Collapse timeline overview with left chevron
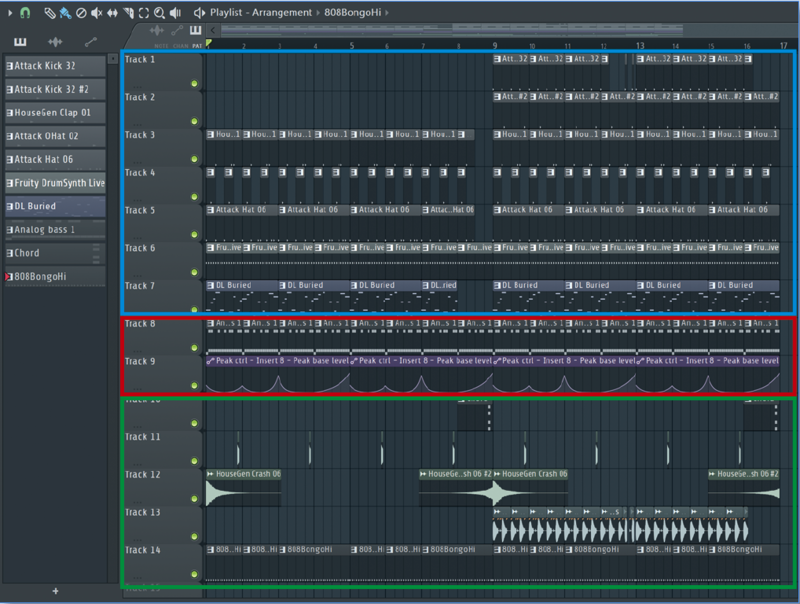Viewport: 800px width, 604px height. 213,31
